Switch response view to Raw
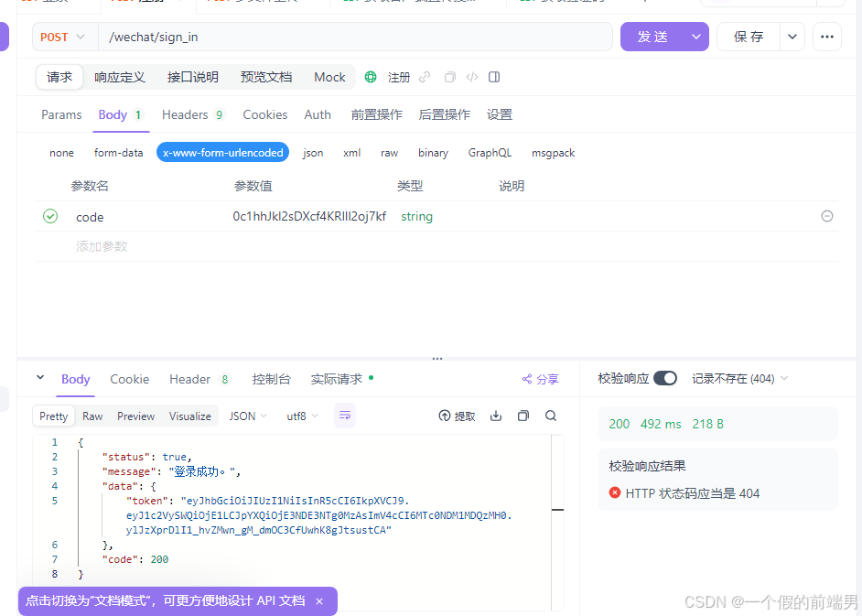This screenshot has height=616, width=862. coord(92,416)
